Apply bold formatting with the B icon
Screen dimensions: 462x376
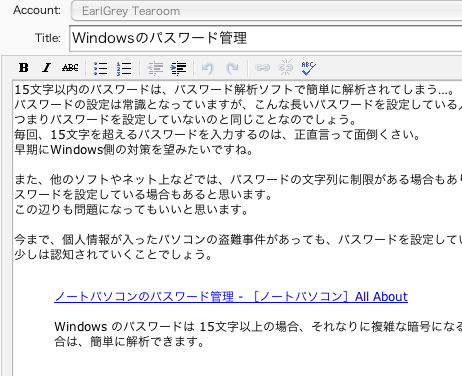click(24, 68)
